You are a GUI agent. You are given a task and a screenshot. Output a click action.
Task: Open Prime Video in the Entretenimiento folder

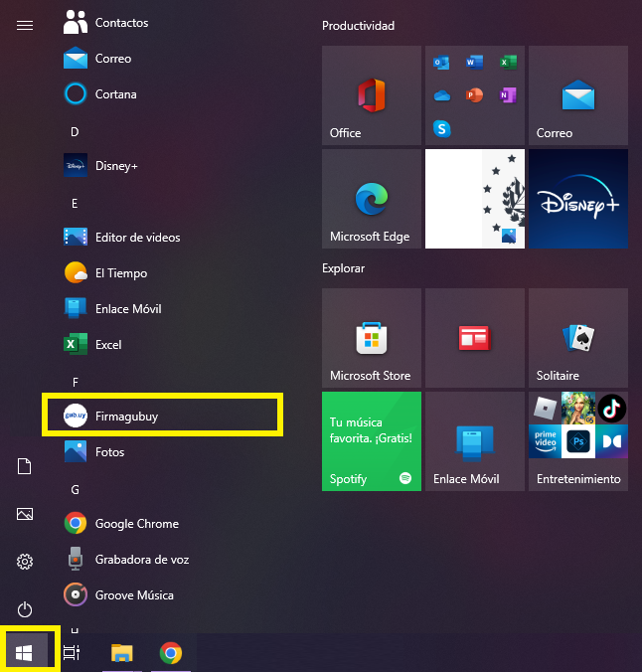click(x=545, y=441)
